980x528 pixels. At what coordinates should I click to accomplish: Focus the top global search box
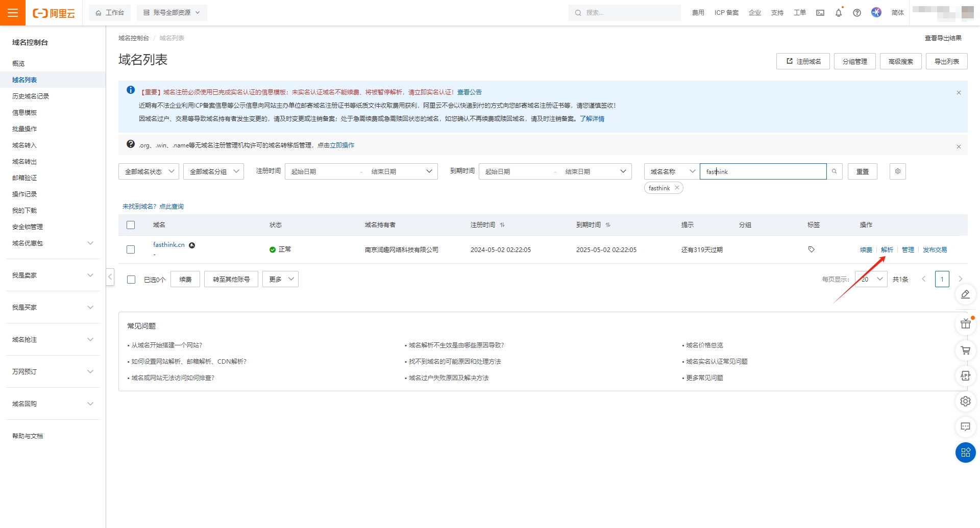(625, 13)
